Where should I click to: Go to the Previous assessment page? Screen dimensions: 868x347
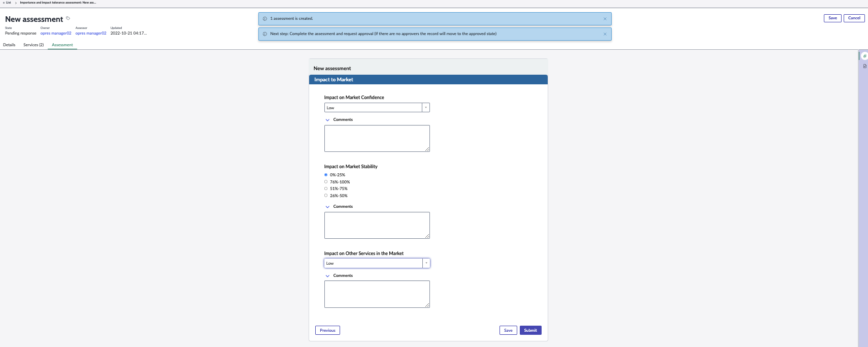(x=327, y=330)
